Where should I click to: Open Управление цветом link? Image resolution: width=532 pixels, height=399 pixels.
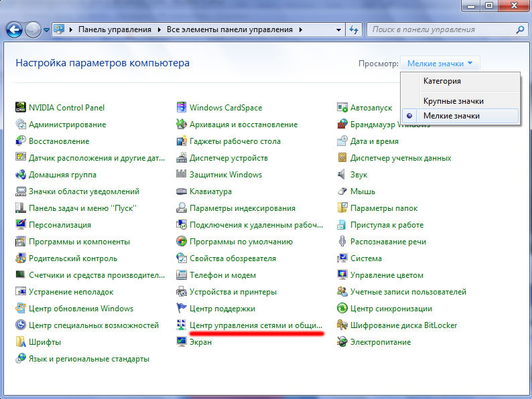click(x=387, y=275)
